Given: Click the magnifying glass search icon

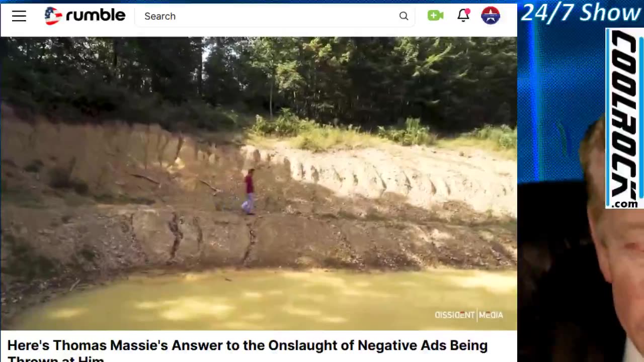Looking at the screenshot, I should 404,16.
